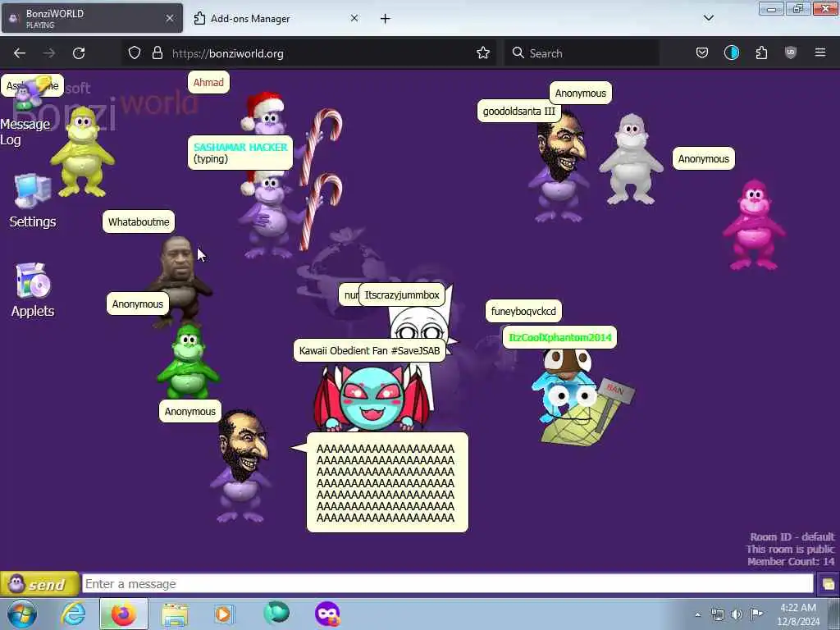This screenshot has height=630, width=840.
Task: Click the Member Count: 14 text
Action: 791,561
